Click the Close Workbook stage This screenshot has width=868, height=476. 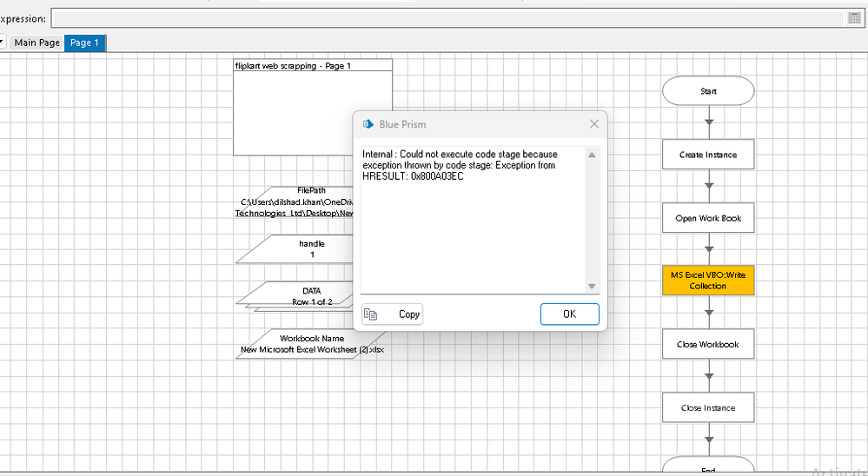[708, 344]
